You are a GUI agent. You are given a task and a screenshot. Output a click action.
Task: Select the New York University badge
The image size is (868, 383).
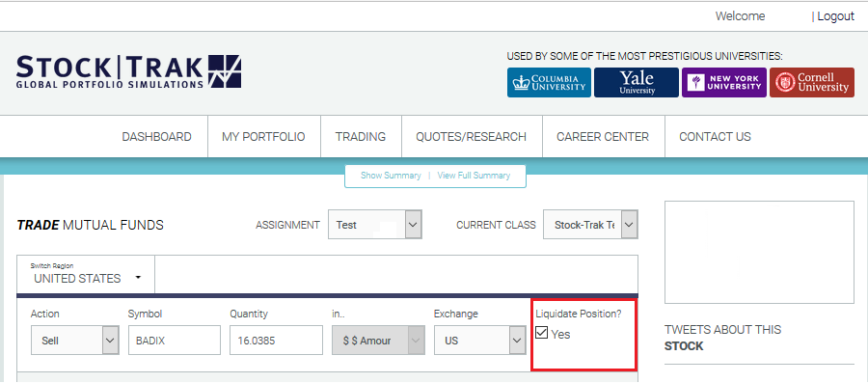724,82
